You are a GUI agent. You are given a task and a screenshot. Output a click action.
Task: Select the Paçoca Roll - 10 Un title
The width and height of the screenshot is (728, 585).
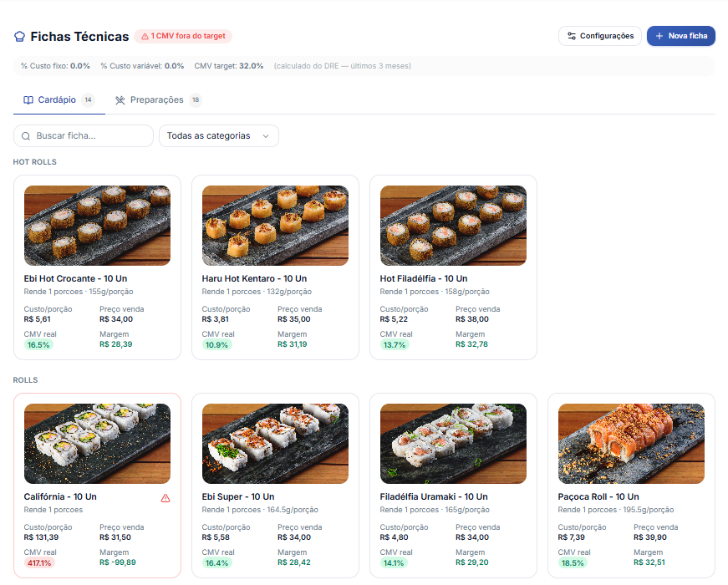tap(598, 496)
